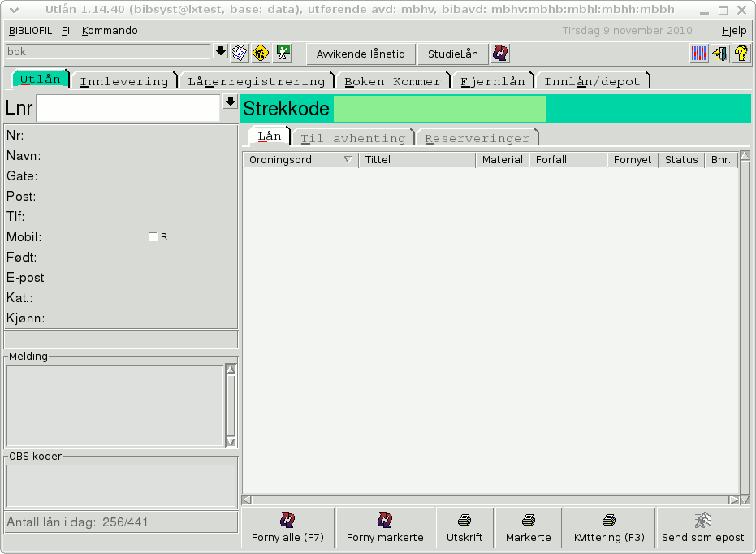Switch to the Innlevering tab
Viewport: 756px width, 554px height.
coord(124,81)
